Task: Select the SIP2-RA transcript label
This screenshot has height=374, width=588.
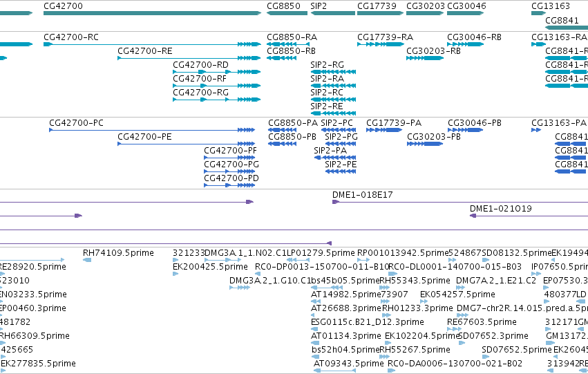Action: 327,79
